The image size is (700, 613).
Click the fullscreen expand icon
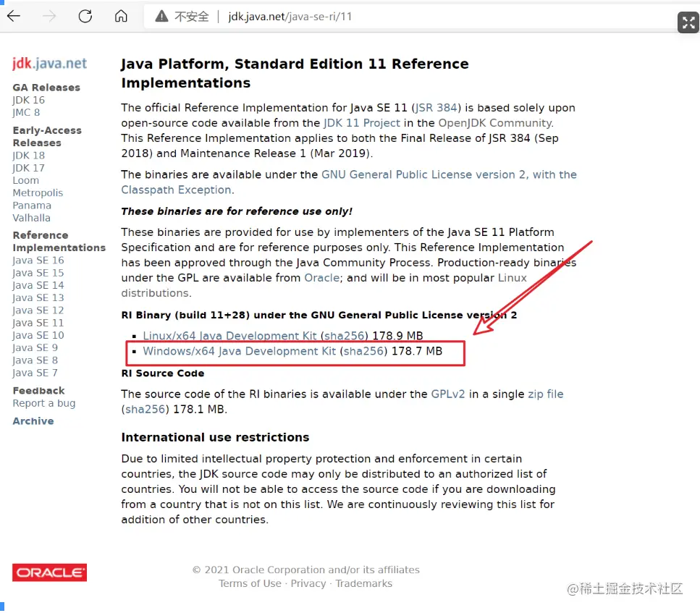tap(688, 22)
